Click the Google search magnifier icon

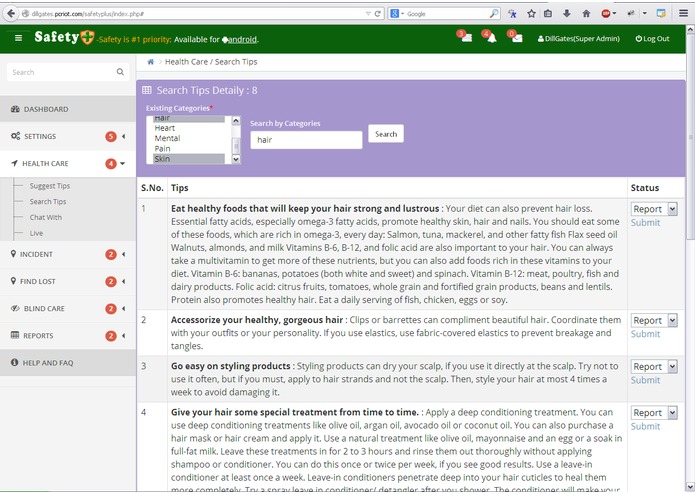[x=494, y=14]
